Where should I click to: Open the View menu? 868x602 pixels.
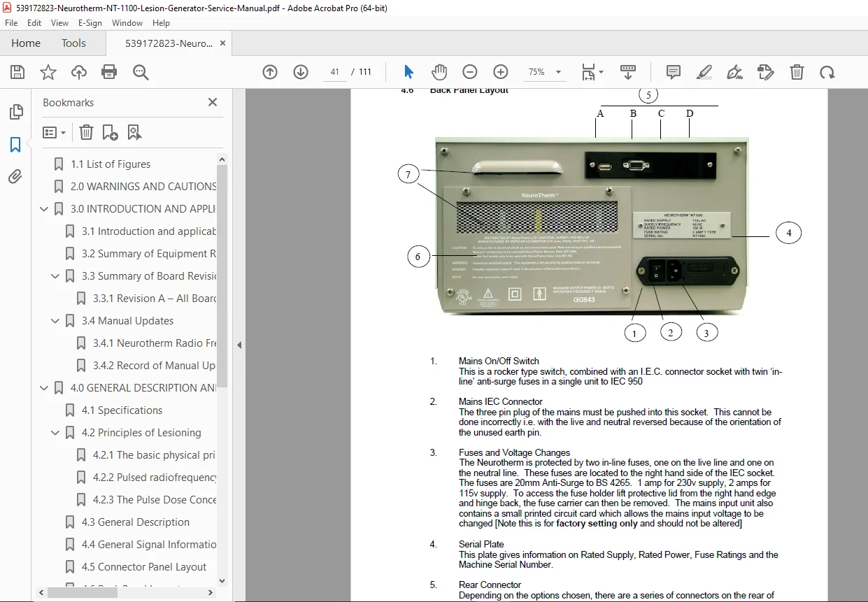pyautogui.click(x=59, y=23)
